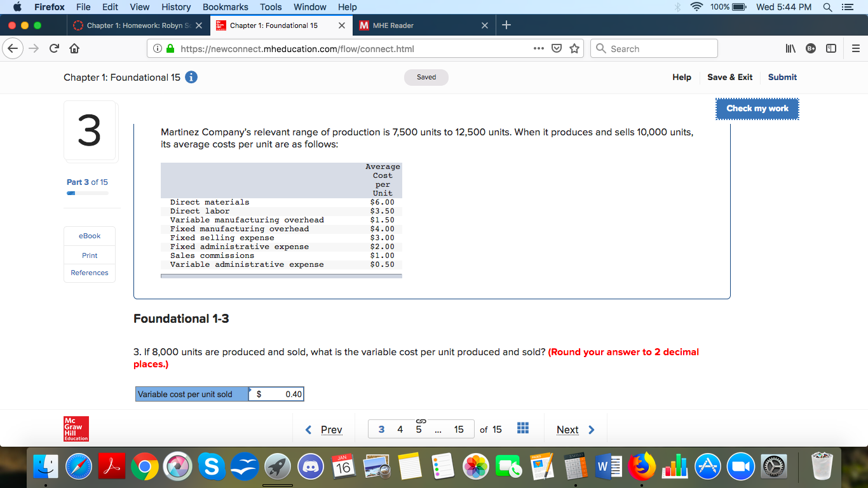Screen dimensions: 868x488
Task: Jump to question 5
Action: click(x=419, y=430)
